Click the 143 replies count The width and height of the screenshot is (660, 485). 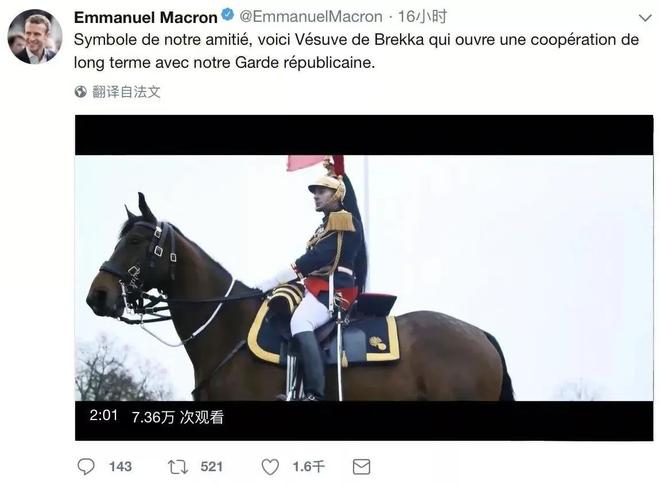(120, 466)
